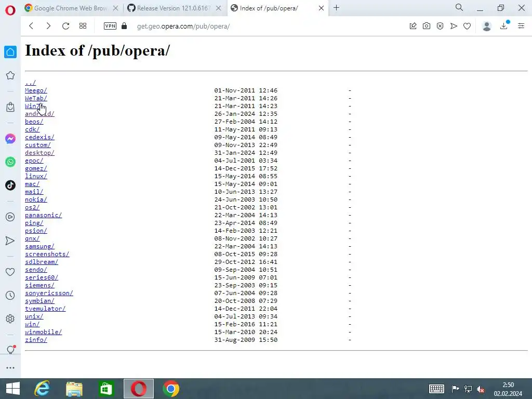Open the Easy Setup settings icon

point(521,26)
